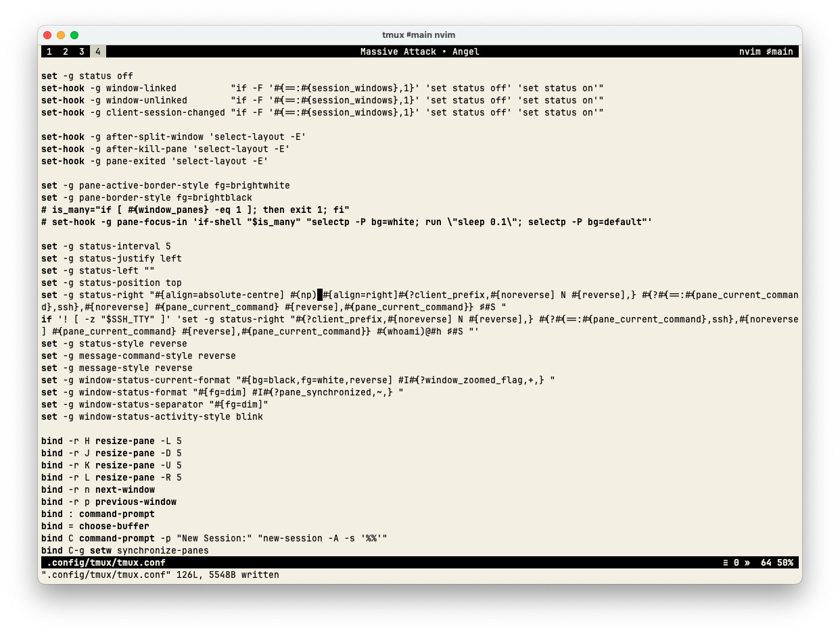Screen dimensions: 840x634
Task: Click 'nvim #main' in the tmux status right
Action: tap(766, 52)
